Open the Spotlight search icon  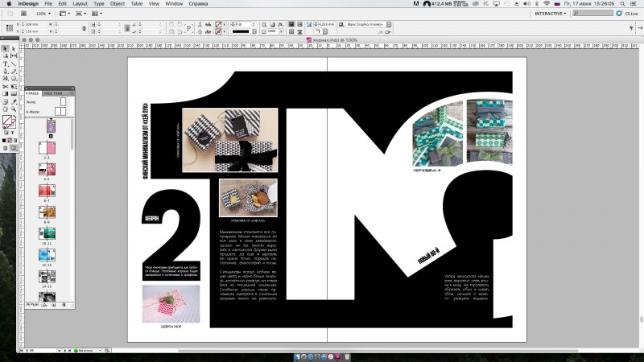[623, 4]
